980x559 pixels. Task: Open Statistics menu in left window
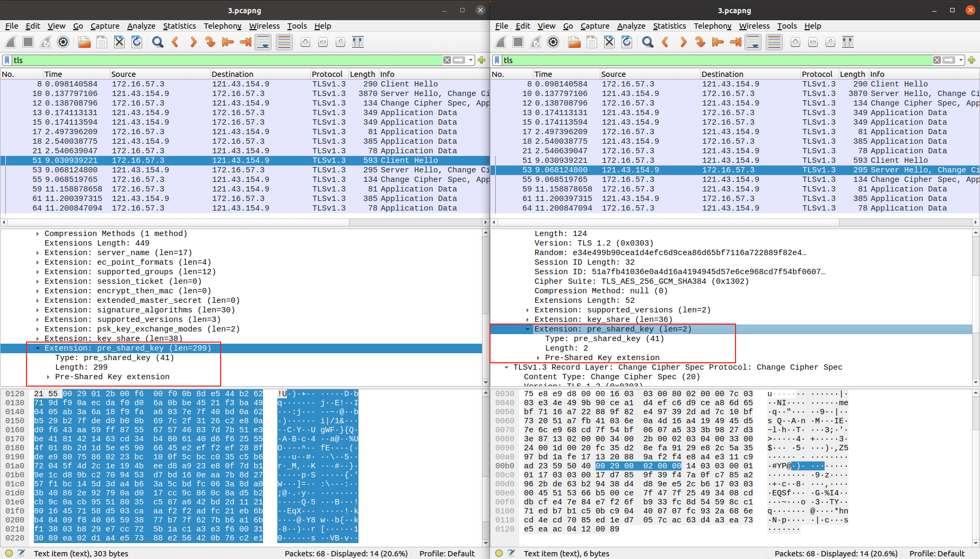[x=179, y=26]
